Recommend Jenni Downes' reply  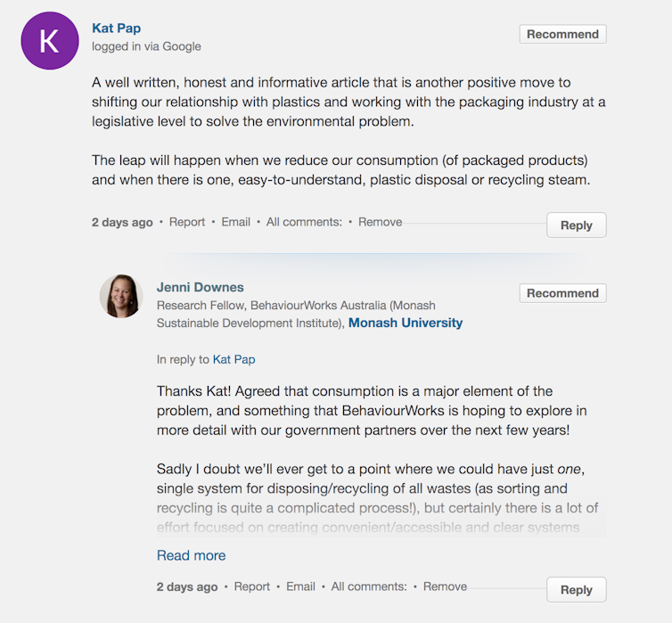[x=562, y=293]
